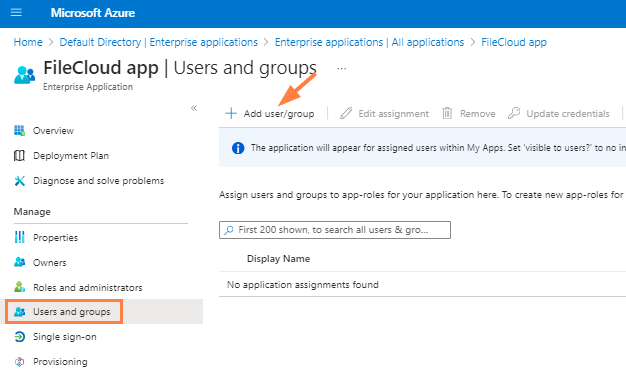Viewport: 626px width, 371px height.
Task: Click the Diagnose and solve problems tools icon
Action: pyautogui.click(x=20, y=181)
